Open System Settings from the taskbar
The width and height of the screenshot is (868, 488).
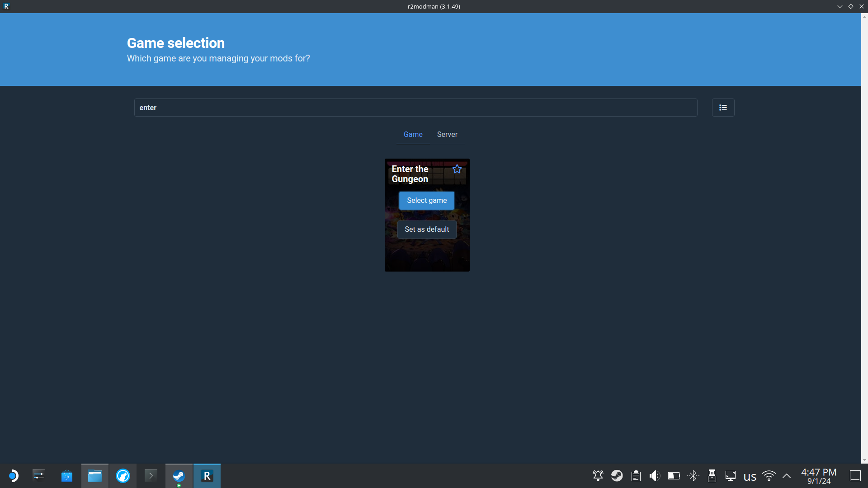tap(39, 476)
